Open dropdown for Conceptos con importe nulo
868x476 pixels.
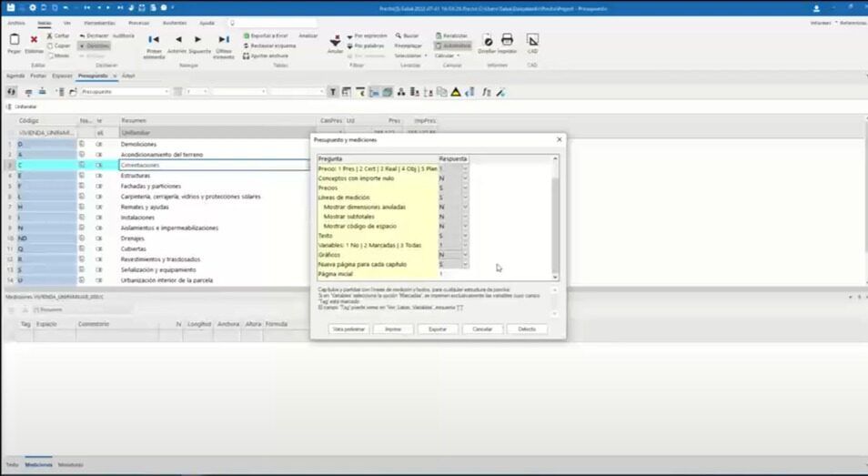(x=465, y=178)
